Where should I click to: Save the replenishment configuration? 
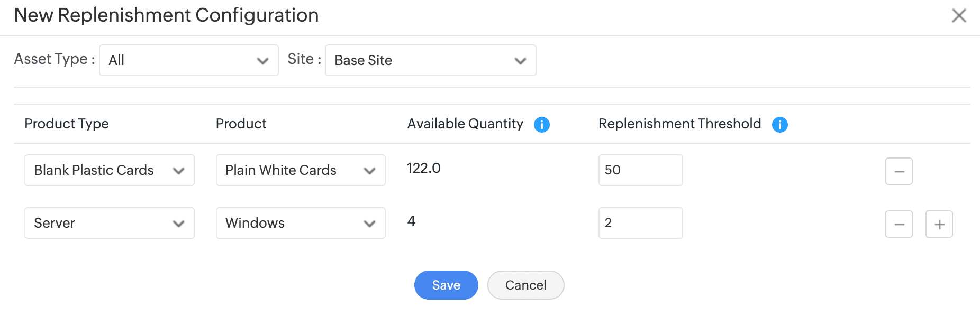coord(446,285)
